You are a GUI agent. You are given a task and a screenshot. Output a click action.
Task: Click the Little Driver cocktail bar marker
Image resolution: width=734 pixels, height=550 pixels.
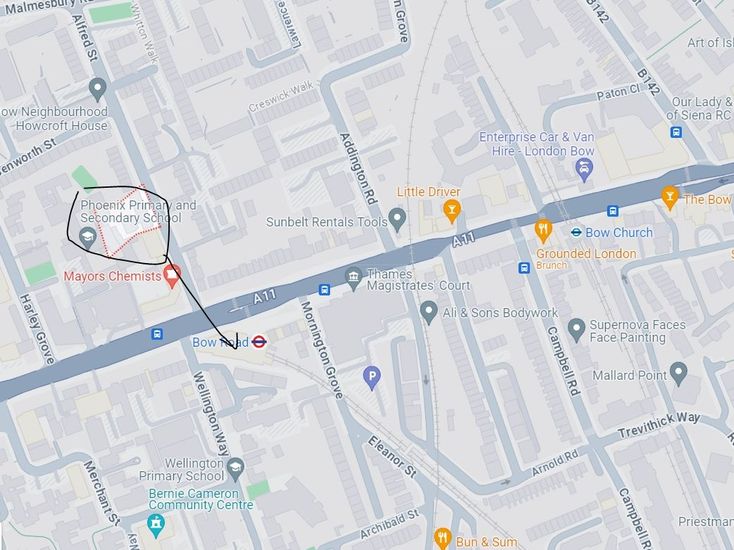tap(452, 211)
